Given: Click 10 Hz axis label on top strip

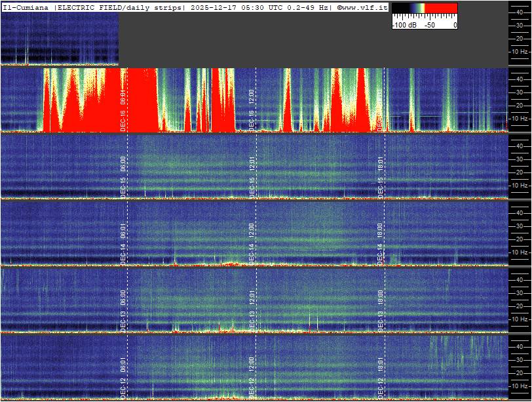Looking at the screenshot, I should (x=521, y=51).
